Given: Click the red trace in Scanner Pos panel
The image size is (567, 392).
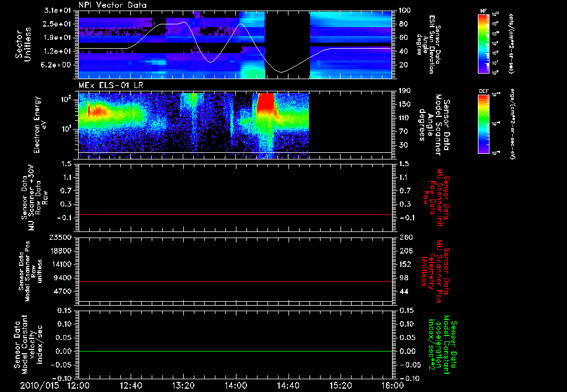Looking at the screenshot, I should click(235, 281).
